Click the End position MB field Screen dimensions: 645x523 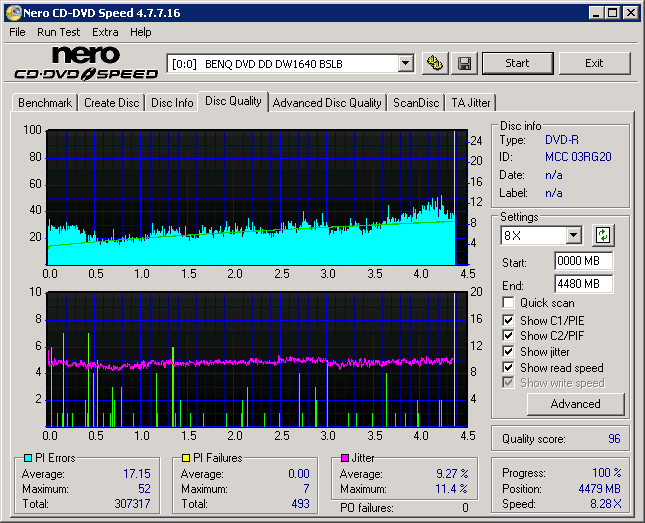pos(583,284)
